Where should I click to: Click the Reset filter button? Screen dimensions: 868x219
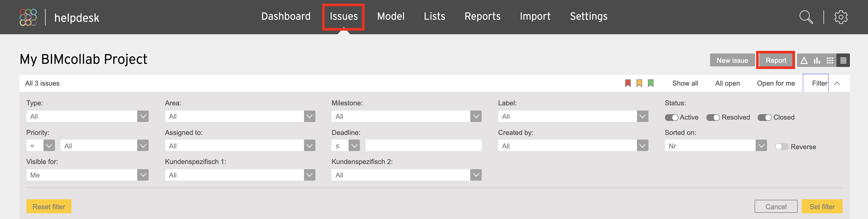click(49, 207)
